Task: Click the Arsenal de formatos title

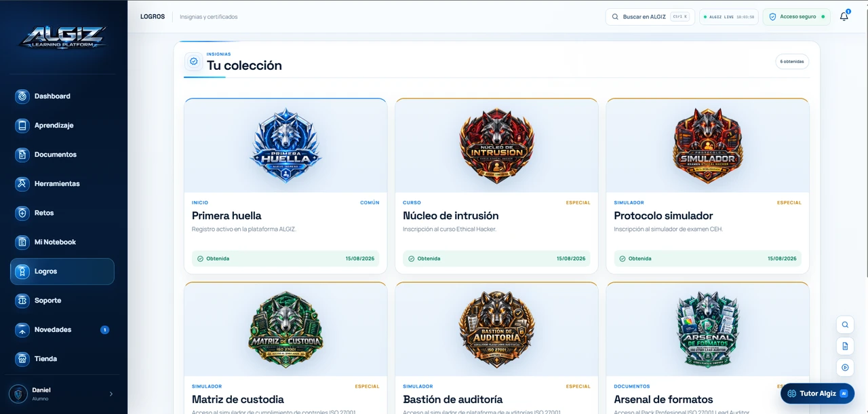Action: click(x=663, y=400)
